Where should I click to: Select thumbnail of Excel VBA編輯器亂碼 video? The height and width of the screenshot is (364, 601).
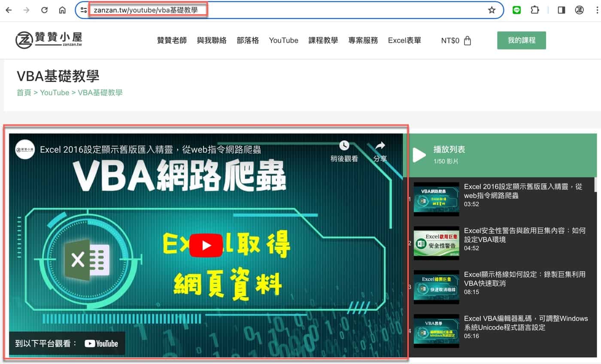tap(436, 331)
